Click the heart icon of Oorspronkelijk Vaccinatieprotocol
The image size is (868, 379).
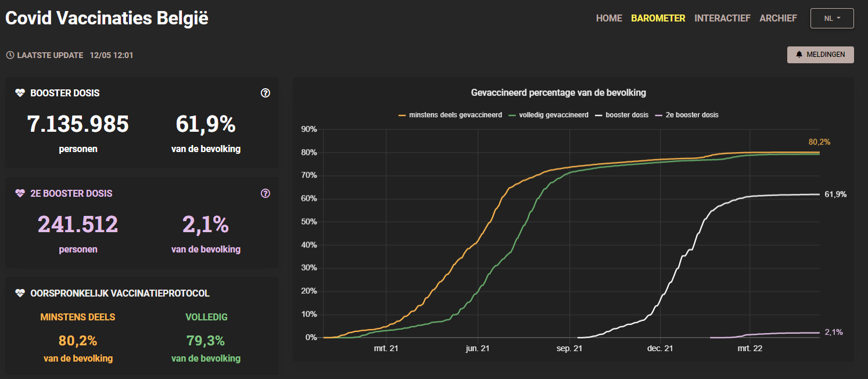click(20, 294)
